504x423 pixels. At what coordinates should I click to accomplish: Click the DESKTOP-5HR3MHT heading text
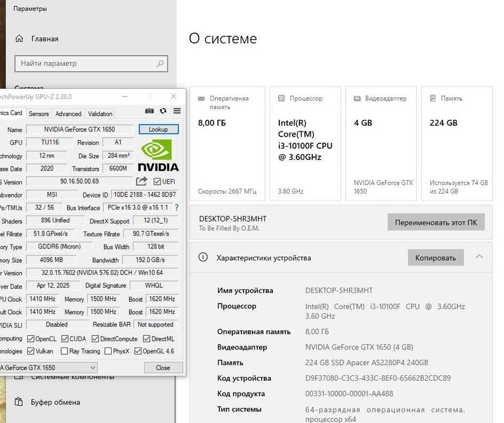[233, 219]
